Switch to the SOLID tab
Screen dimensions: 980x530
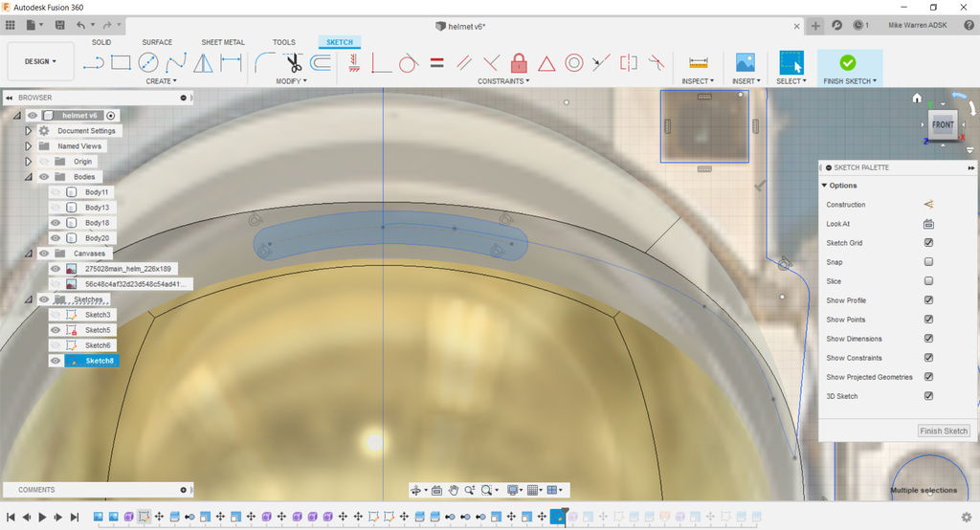[x=101, y=42]
